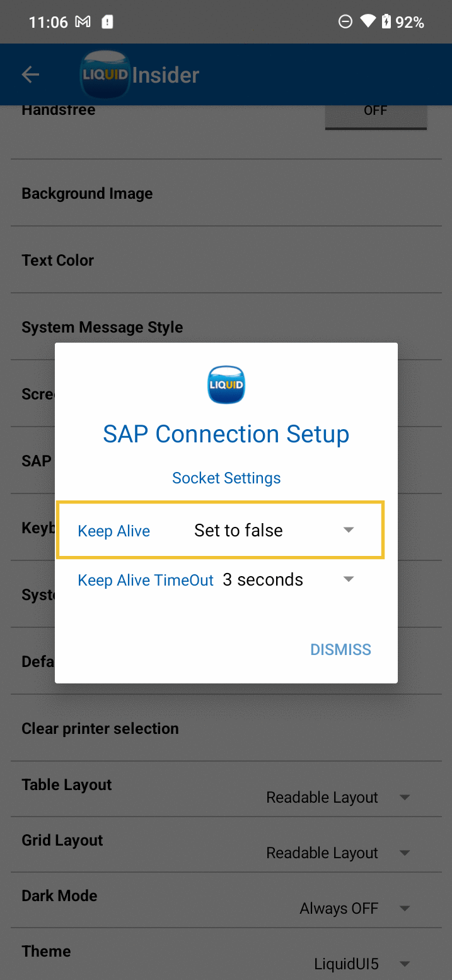Change the Dark Mode dropdown setting
452x980 pixels.
tap(354, 909)
